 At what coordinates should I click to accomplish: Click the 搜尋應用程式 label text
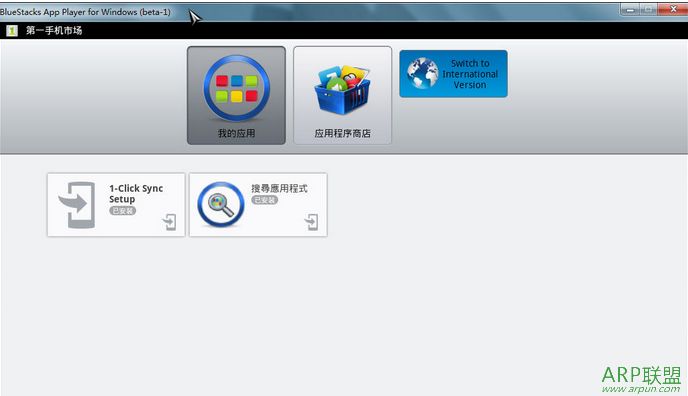tap(279, 189)
